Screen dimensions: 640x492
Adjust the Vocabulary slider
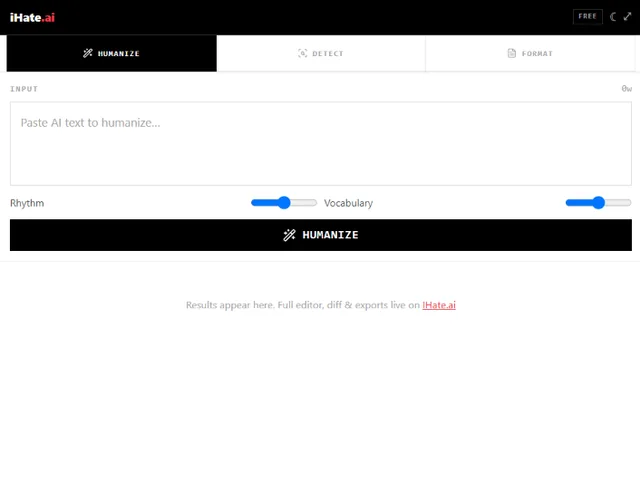598,203
